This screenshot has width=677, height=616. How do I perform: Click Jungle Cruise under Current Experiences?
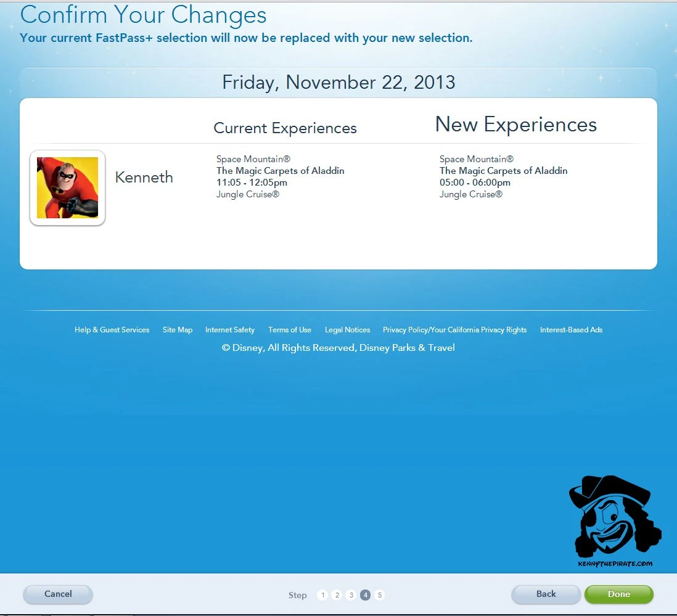pos(248,194)
